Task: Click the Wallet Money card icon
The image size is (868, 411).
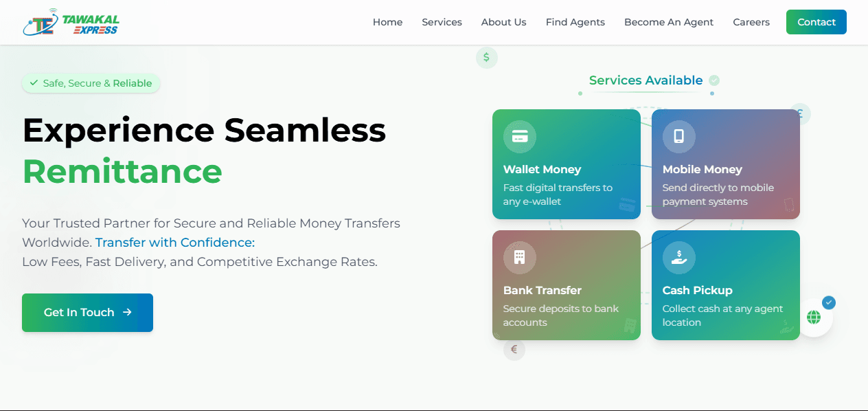Action: [x=520, y=136]
